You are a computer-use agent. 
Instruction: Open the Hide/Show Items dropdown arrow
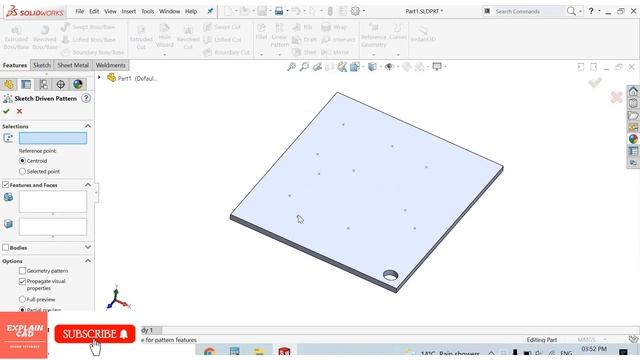tap(397, 67)
